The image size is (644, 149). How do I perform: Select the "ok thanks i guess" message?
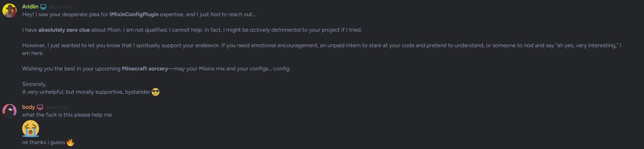click(x=43, y=142)
